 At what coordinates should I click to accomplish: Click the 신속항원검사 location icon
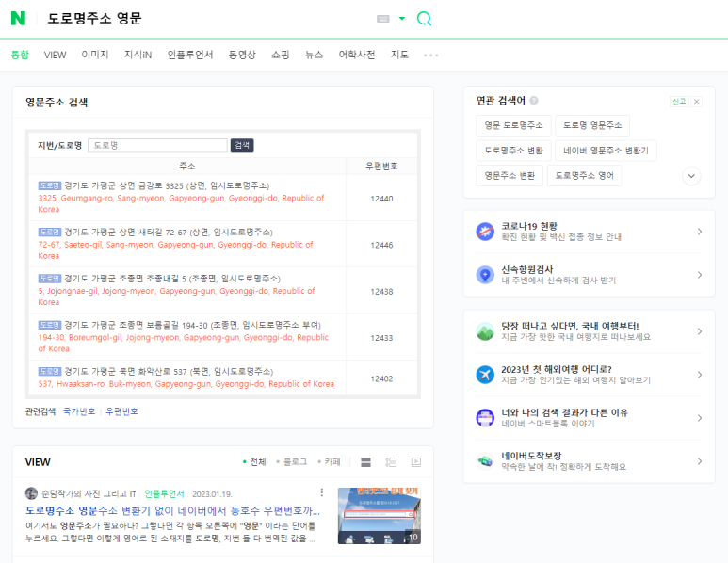tap(485, 275)
